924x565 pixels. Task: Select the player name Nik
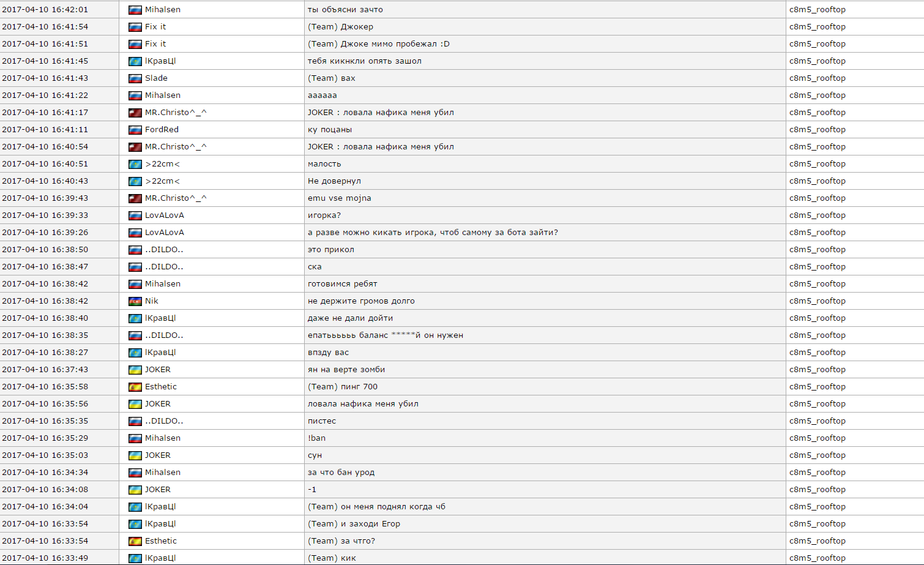(151, 301)
